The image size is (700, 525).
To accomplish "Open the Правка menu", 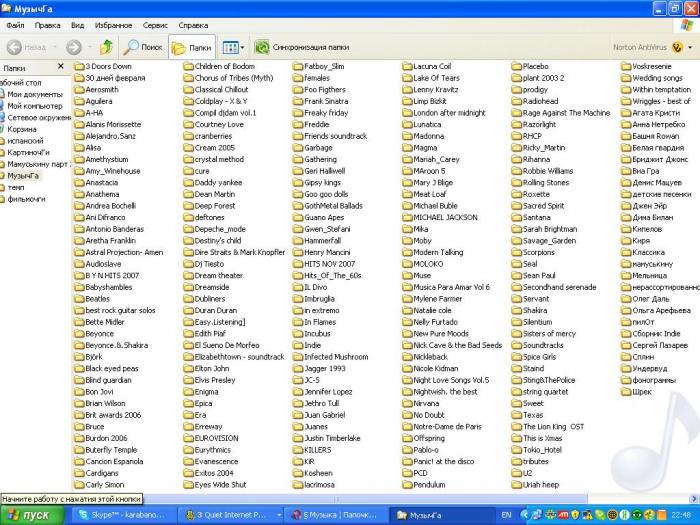I will click(47, 25).
